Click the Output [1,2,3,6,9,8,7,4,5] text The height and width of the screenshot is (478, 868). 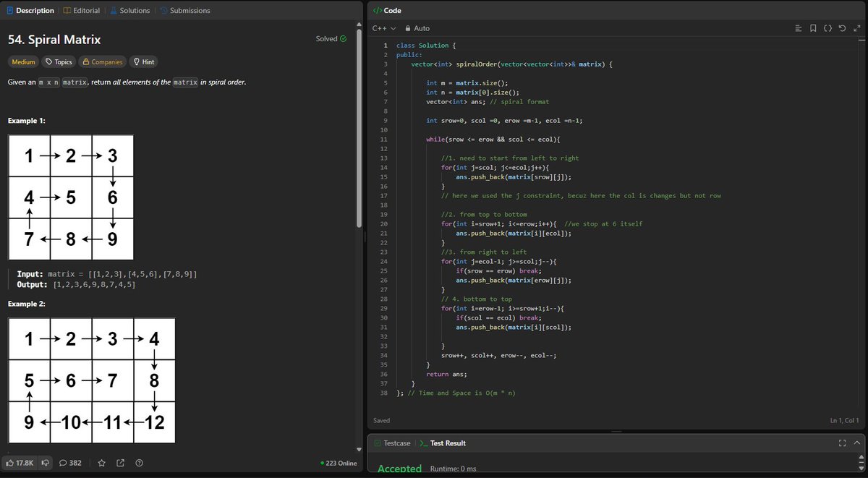click(76, 285)
